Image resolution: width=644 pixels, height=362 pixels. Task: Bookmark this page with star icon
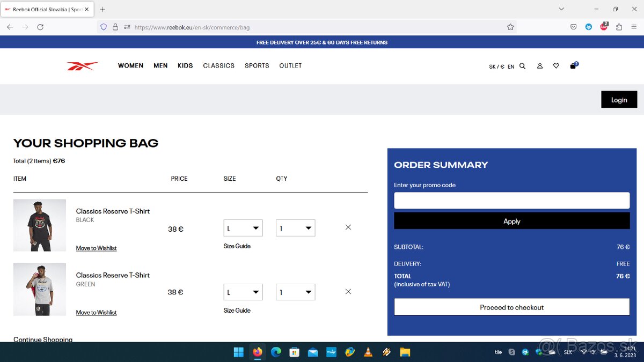click(x=510, y=27)
